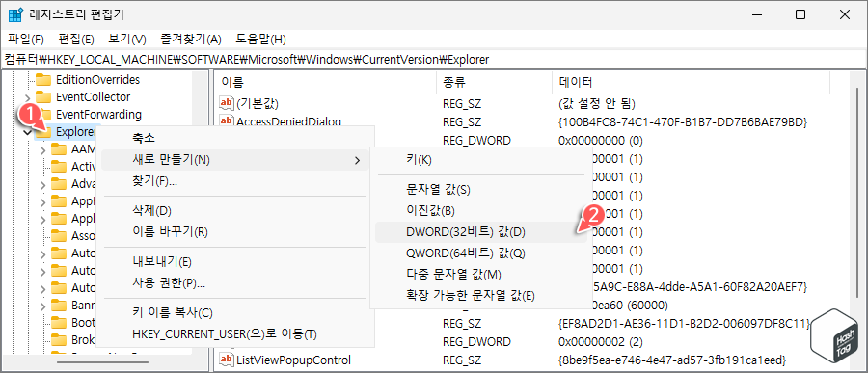Sort by the 데이터 column header

coord(691,83)
